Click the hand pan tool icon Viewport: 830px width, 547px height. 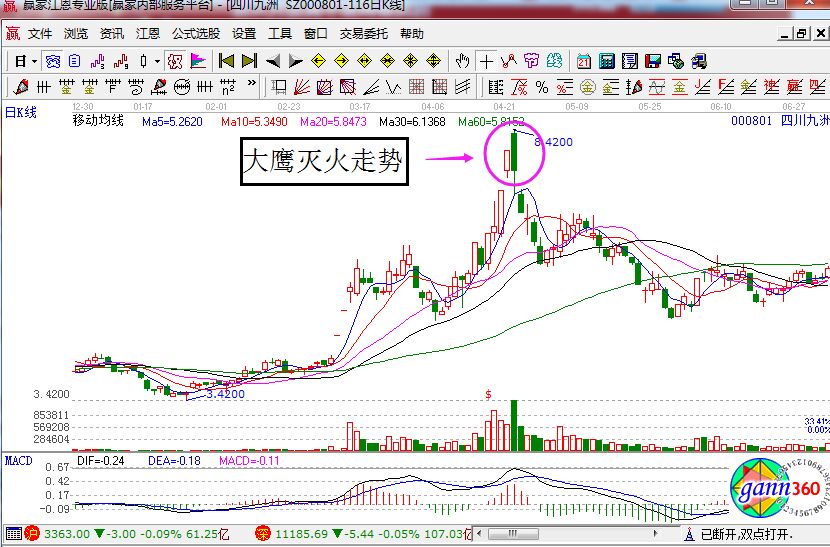(463, 61)
